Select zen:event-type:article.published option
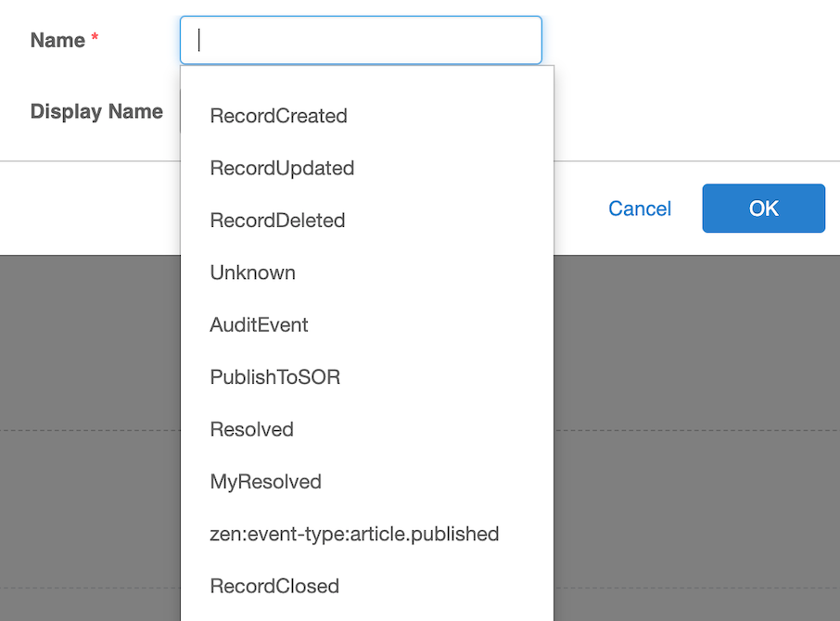The width and height of the screenshot is (840, 621). tap(367, 534)
